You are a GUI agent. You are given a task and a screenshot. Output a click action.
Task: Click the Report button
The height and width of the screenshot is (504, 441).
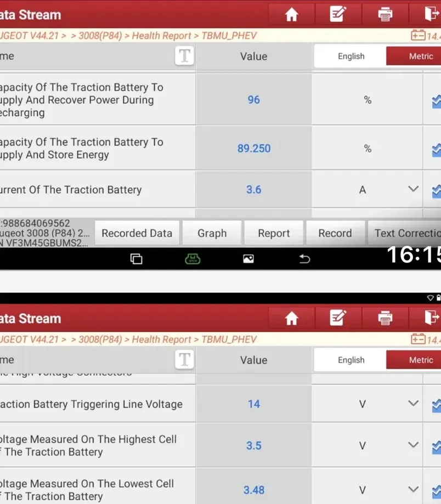click(x=274, y=233)
